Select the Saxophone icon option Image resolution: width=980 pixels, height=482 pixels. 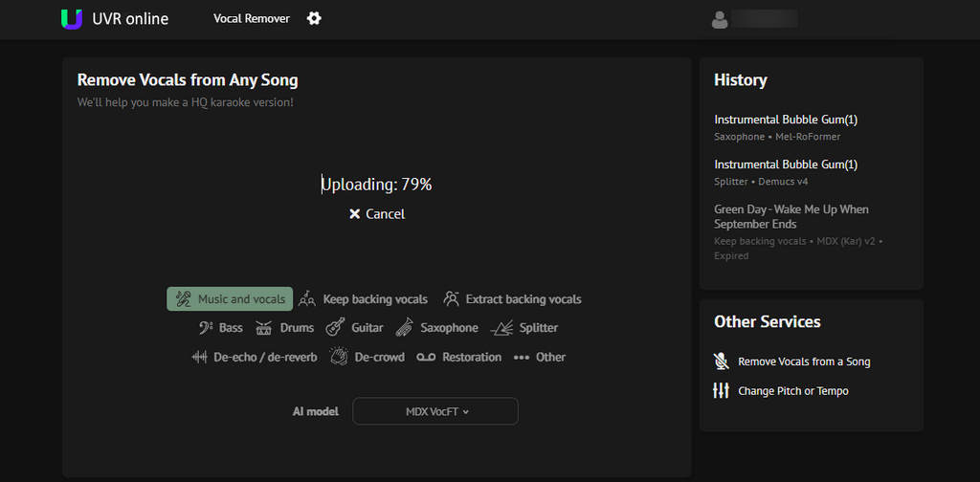[405, 326]
